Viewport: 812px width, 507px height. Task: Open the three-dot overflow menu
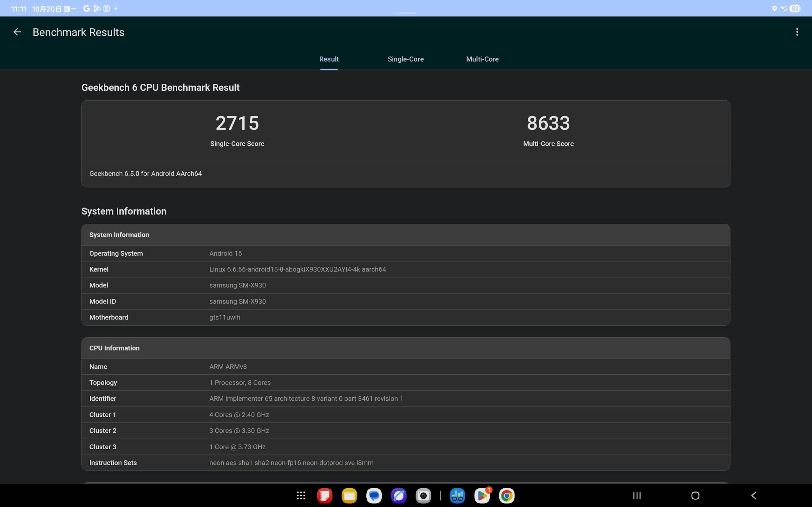click(x=797, y=32)
